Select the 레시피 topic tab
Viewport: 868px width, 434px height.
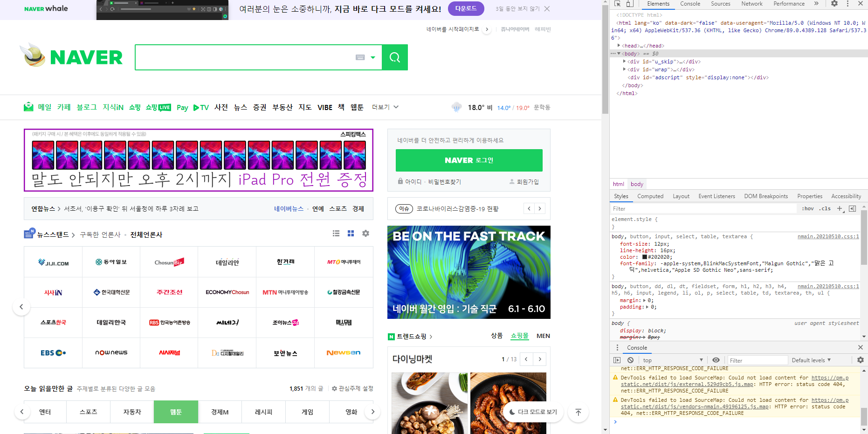263,412
